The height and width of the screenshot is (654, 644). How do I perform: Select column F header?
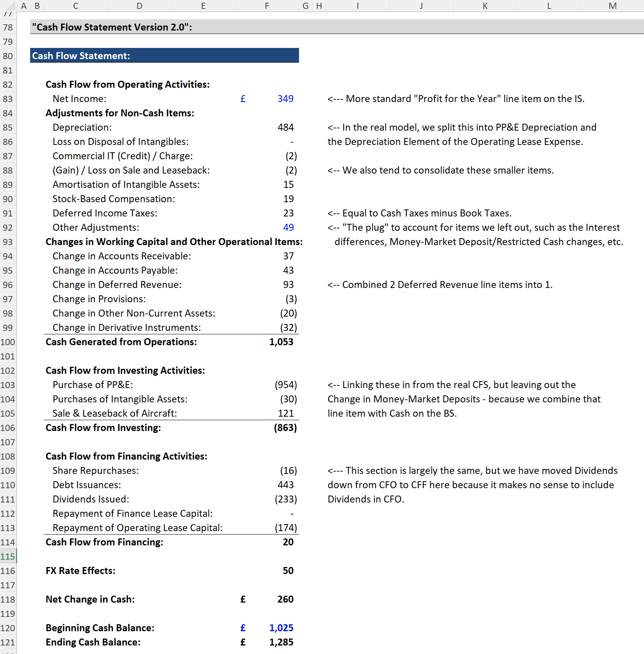(x=267, y=6)
